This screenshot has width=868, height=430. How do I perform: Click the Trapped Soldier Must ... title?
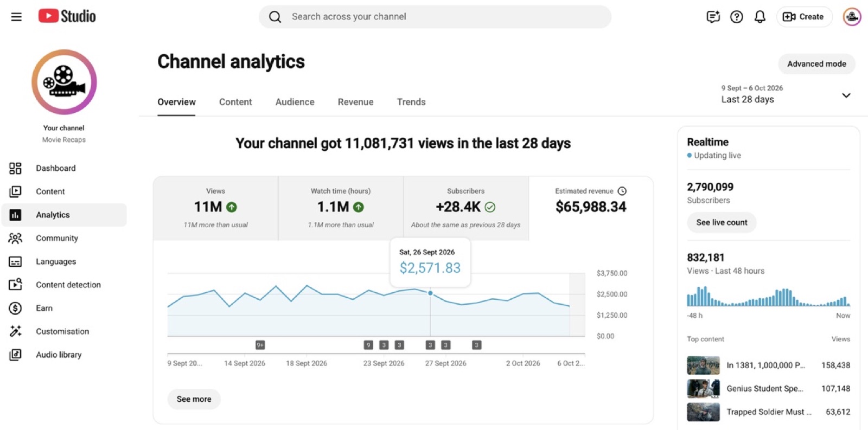pyautogui.click(x=769, y=412)
